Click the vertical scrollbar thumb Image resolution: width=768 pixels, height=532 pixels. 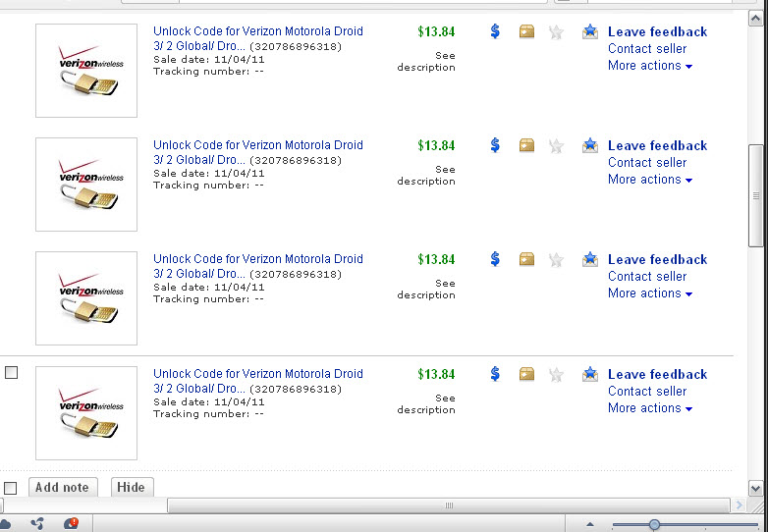click(755, 195)
